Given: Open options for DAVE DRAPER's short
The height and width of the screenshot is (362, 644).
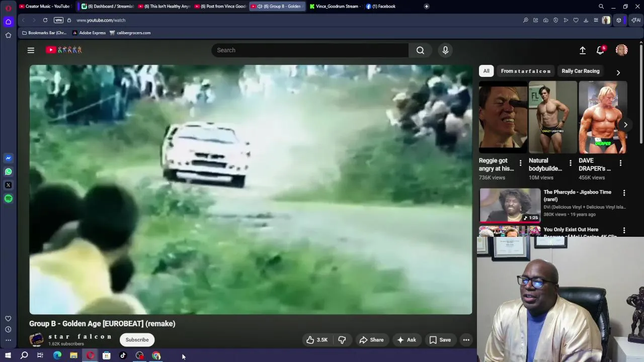Looking at the screenshot, I should pyautogui.click(x=620, y=163).
